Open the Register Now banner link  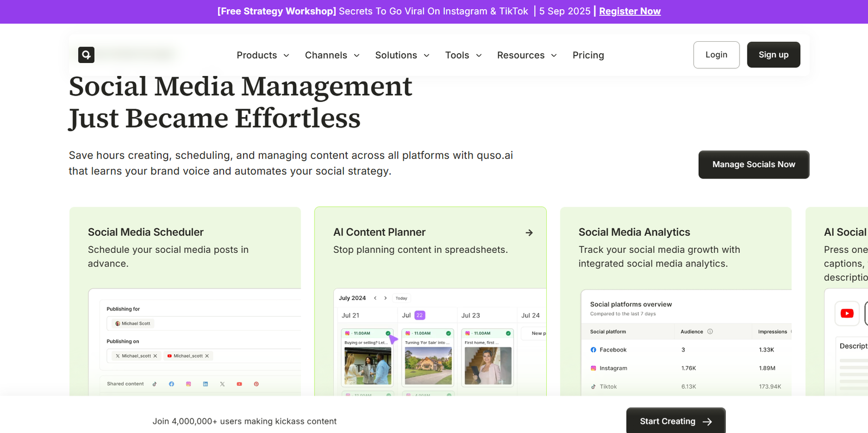[630, 11]
